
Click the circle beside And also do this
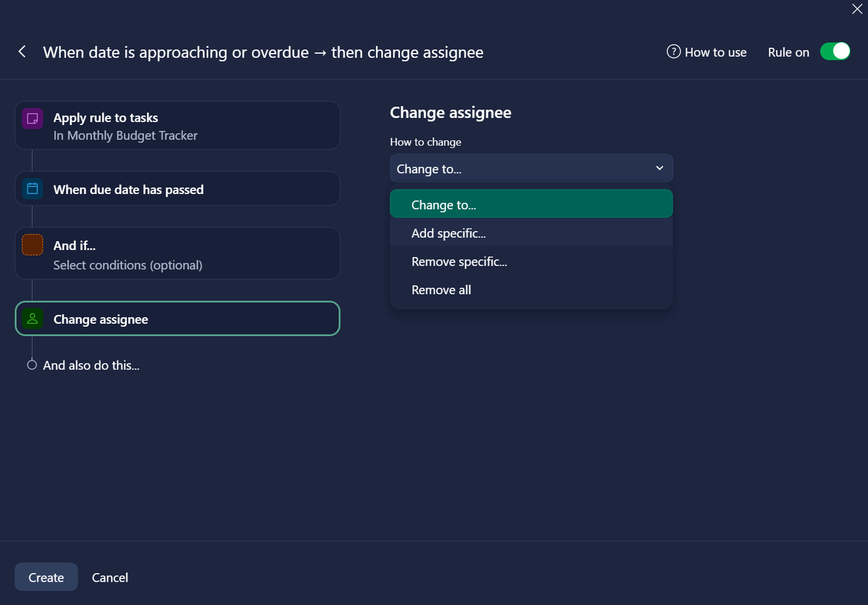point(32,365)
